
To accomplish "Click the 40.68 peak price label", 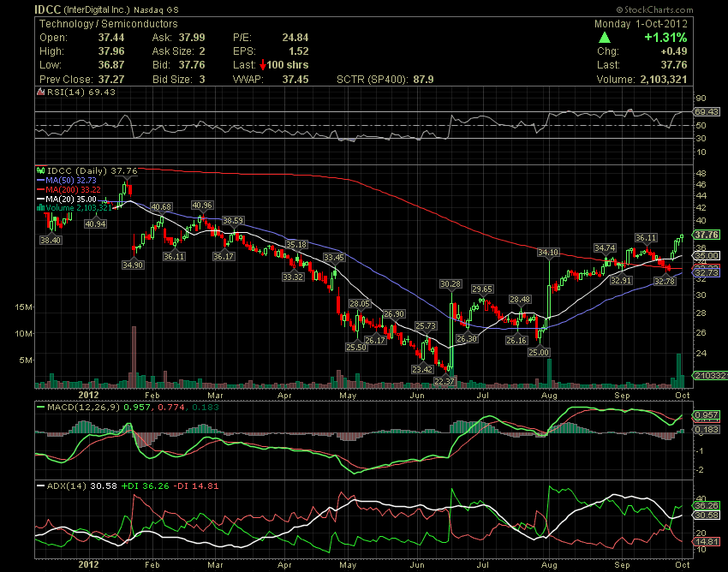I will click(x=161, y=207).
